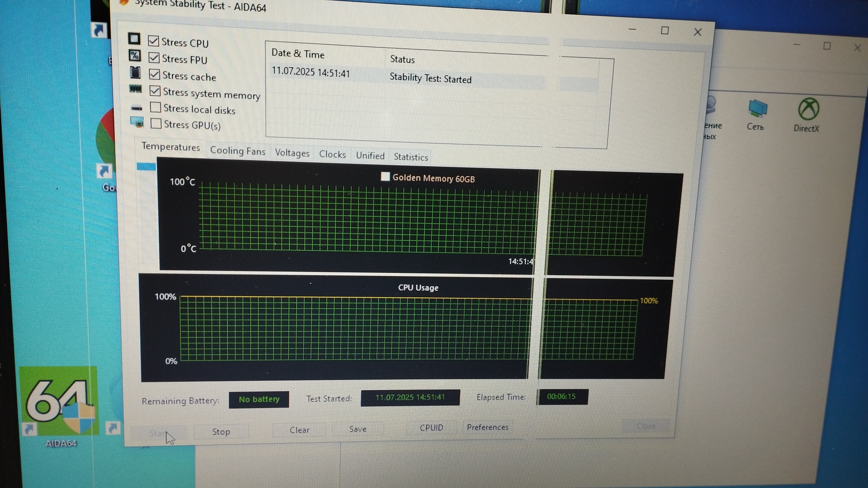Screen dimensions: 868x488
Task: Switch to the Cooling Fans tab
Action: (237, 151)
